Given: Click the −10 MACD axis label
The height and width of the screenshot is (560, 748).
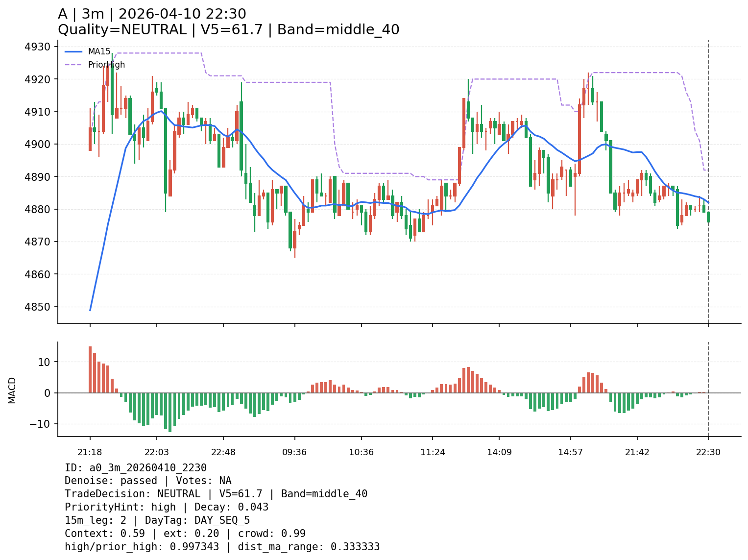Looking at the screenshot, I should coord(40,424).
